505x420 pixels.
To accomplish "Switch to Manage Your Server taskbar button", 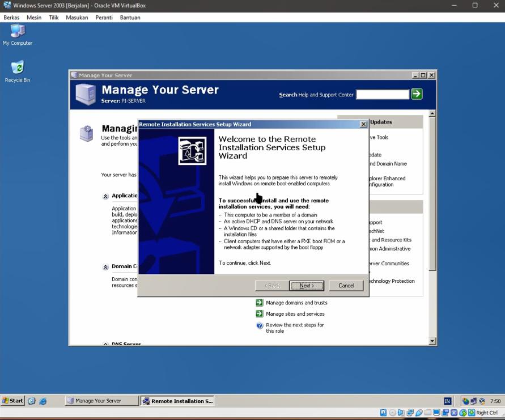I will (102, 401).
